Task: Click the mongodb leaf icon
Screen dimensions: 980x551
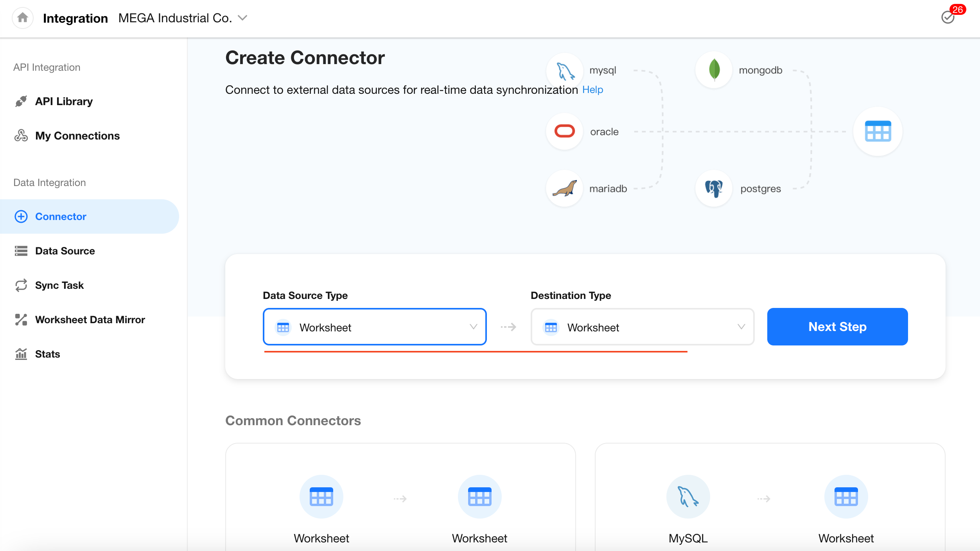Action: point(714,70)
